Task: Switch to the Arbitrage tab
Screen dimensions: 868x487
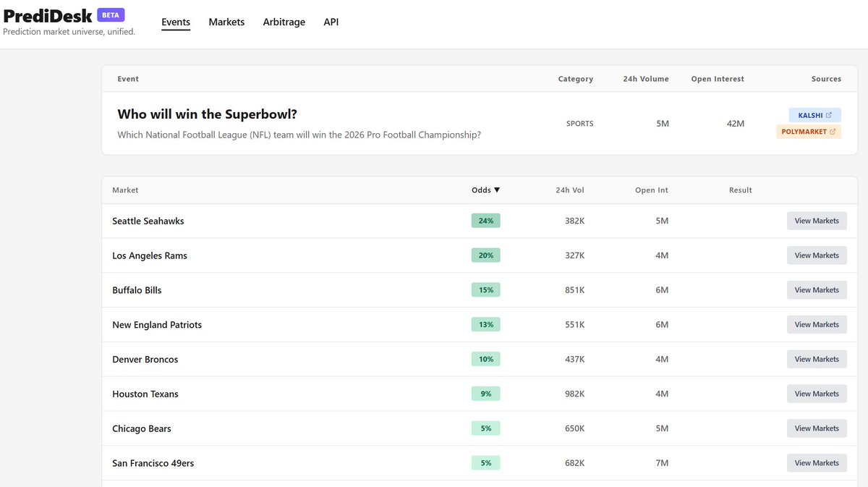Action: click(284, 22)
